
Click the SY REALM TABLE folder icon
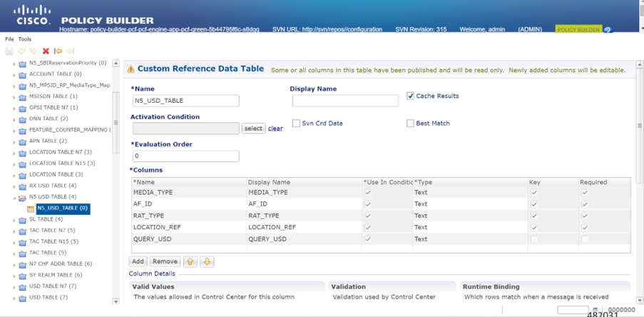click(x=23, y=276)
